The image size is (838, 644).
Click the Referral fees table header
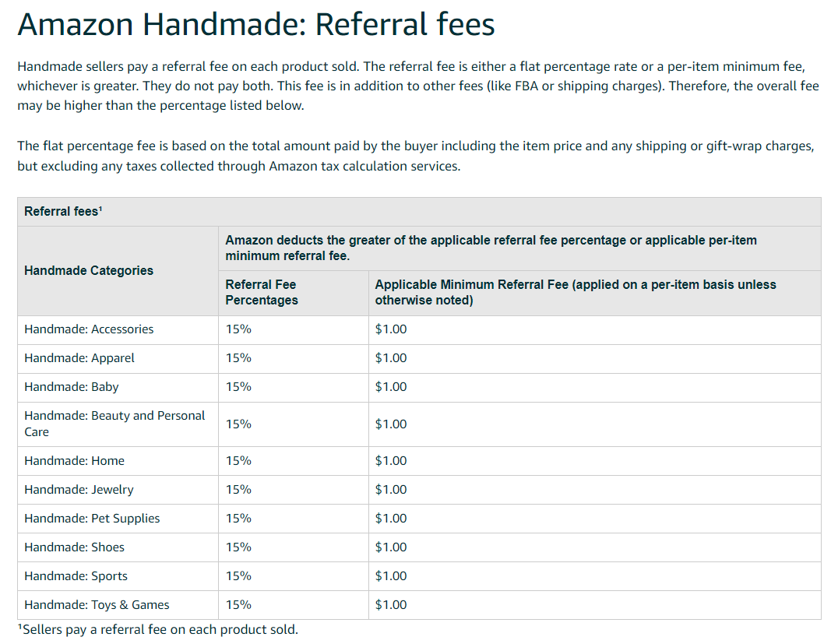click(419, 212)
